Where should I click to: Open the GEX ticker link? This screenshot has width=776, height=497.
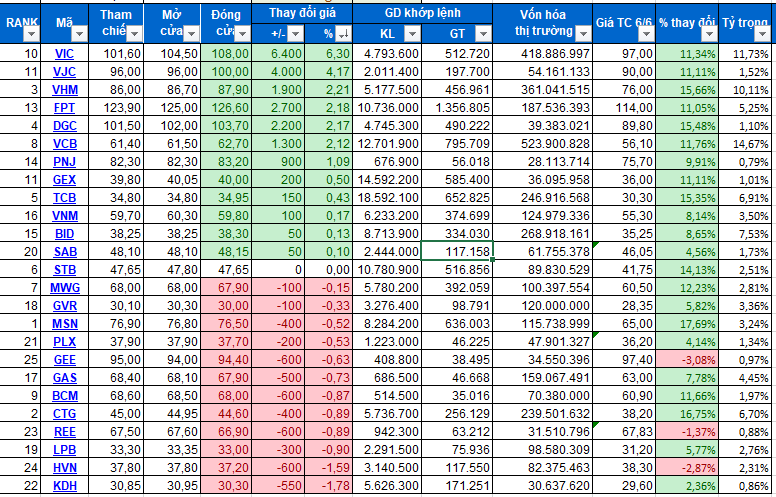(x=64, y=180)
